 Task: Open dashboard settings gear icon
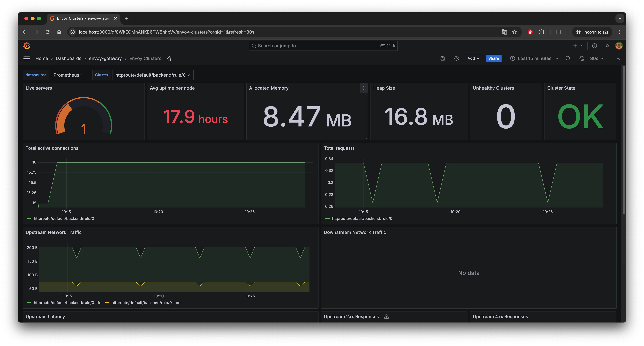[x=457, y=58]
